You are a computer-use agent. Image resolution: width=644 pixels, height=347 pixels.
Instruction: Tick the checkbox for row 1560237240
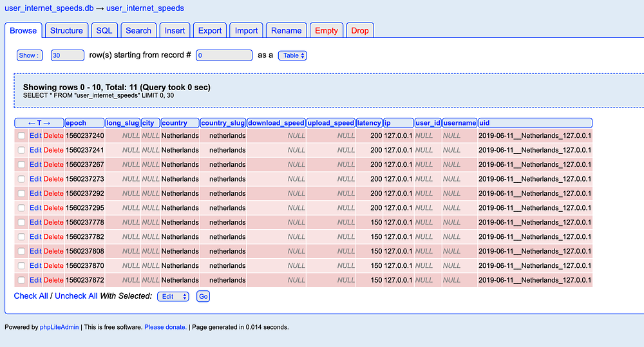point(21,135)
